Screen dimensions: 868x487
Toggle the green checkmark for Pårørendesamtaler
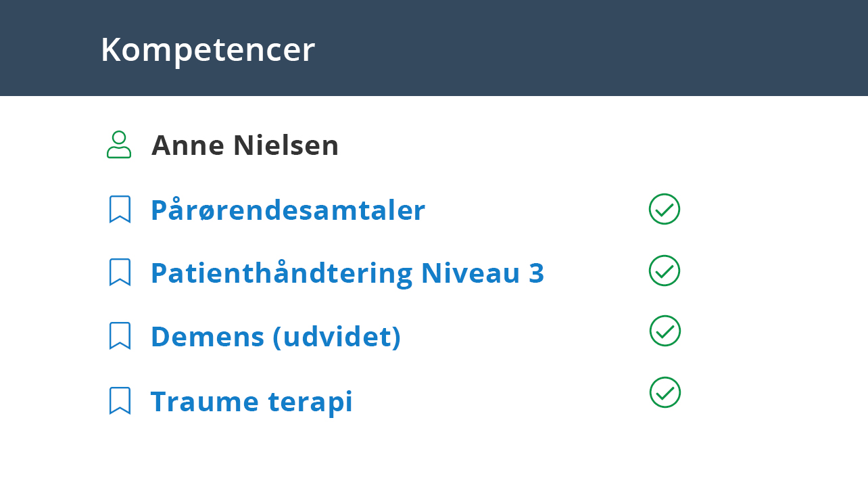click(665, 209)
